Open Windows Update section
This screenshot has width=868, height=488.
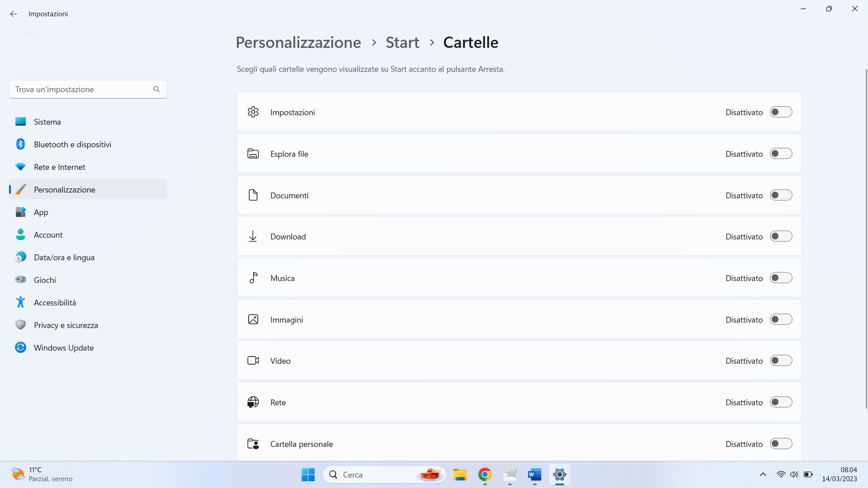(x=64, y=347)
